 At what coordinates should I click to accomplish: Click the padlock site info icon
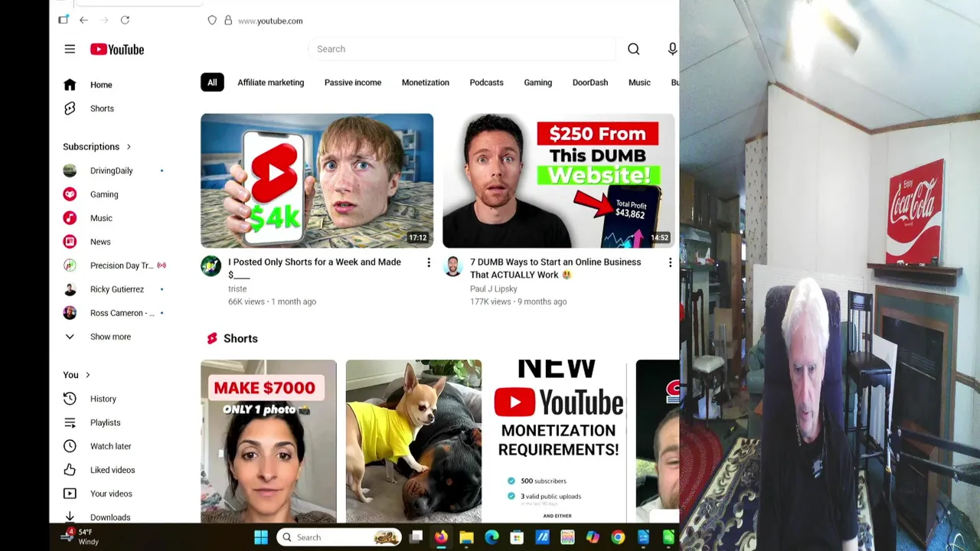pyautogui.click(x=228, y=20)
